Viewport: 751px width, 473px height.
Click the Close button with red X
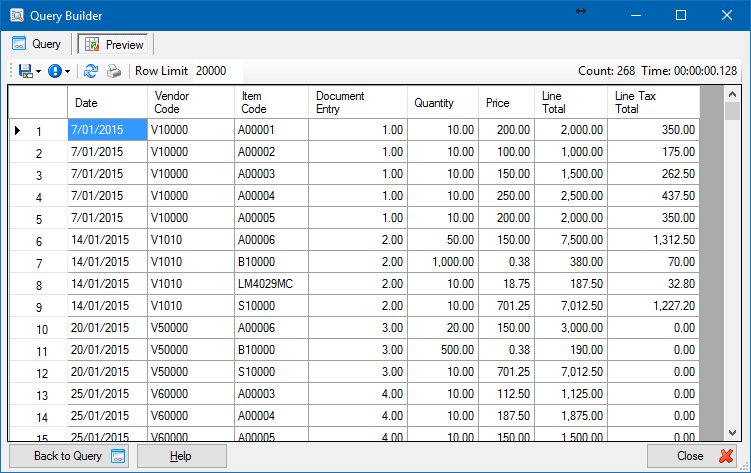click(693, 456)
